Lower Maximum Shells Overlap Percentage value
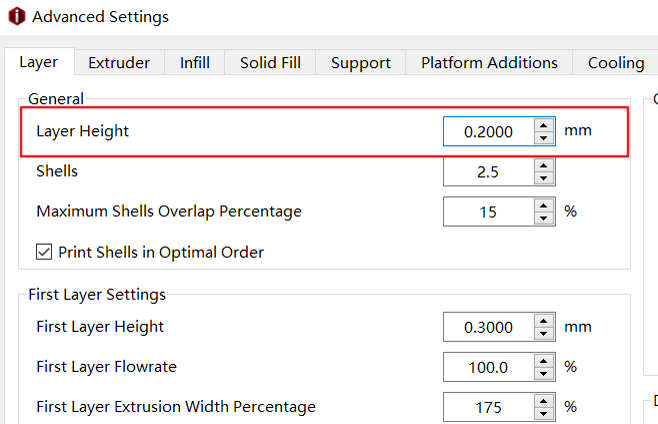658x424 pixels. click(544, 218)
